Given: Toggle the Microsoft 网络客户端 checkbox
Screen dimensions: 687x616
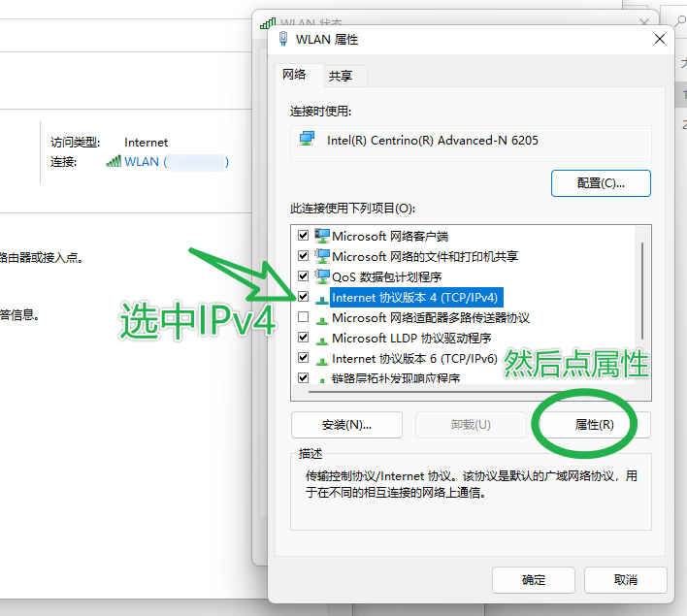Looking at the screenshot, I should 303,236.
